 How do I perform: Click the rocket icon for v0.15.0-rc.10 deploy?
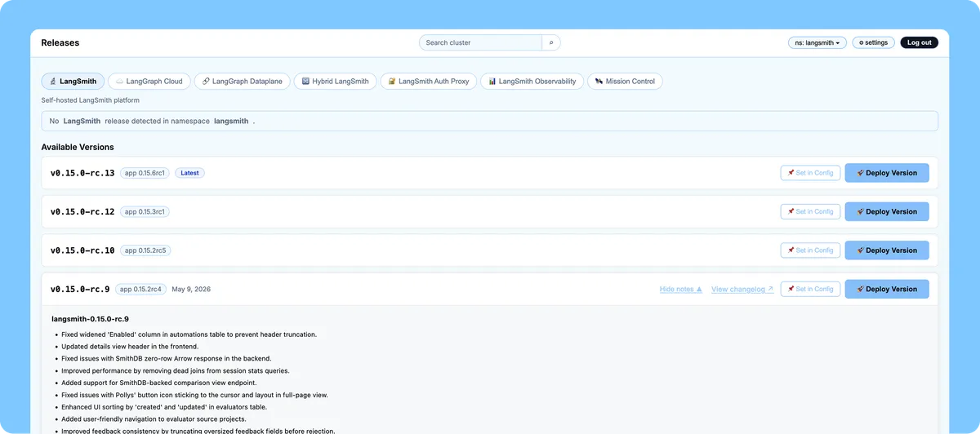click(860, 250)
